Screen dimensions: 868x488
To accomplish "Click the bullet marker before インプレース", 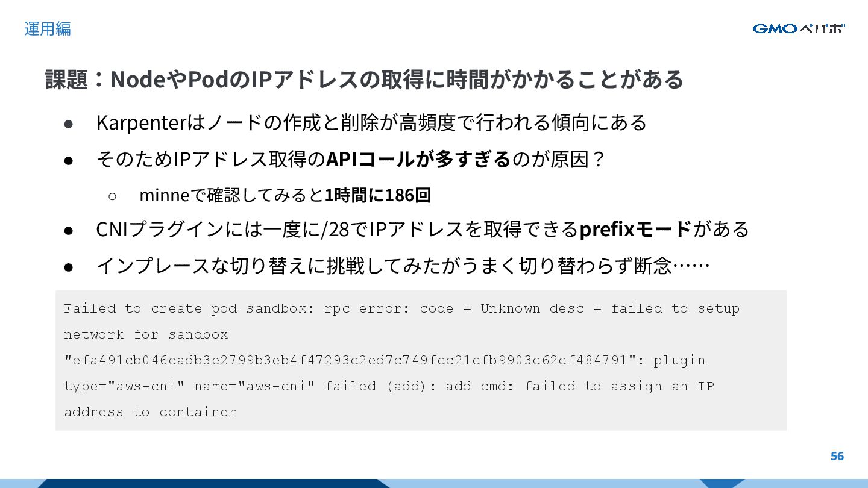I will click(x=69, y=266).
